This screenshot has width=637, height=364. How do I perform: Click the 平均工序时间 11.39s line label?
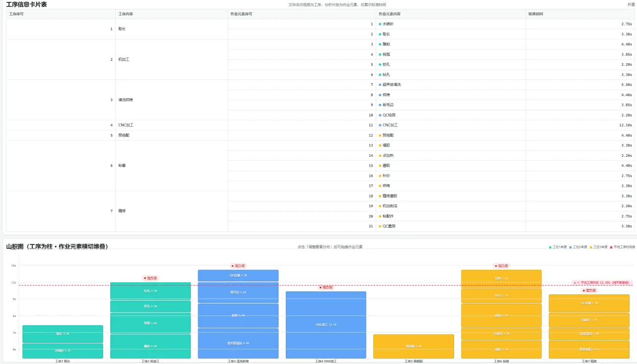(x=602, y=283)
